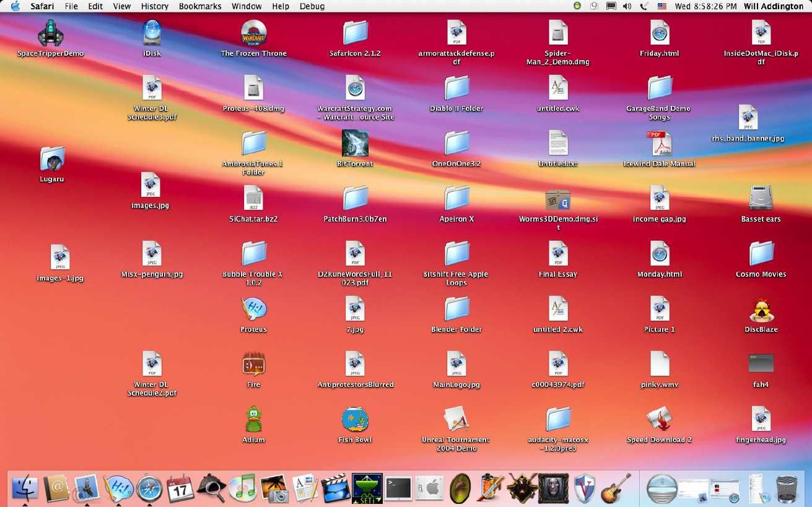Launch the Speed Download 2 icon
The image size is (812, 507).
click(x=660, y=419)
